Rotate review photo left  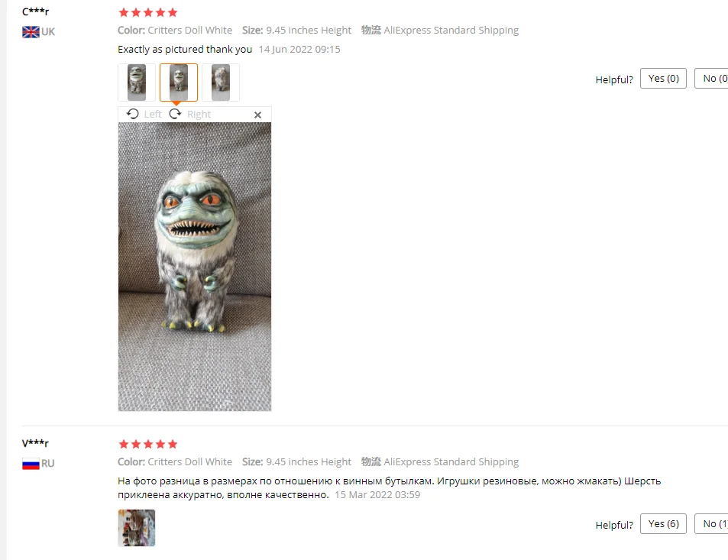tap(133, 114)
